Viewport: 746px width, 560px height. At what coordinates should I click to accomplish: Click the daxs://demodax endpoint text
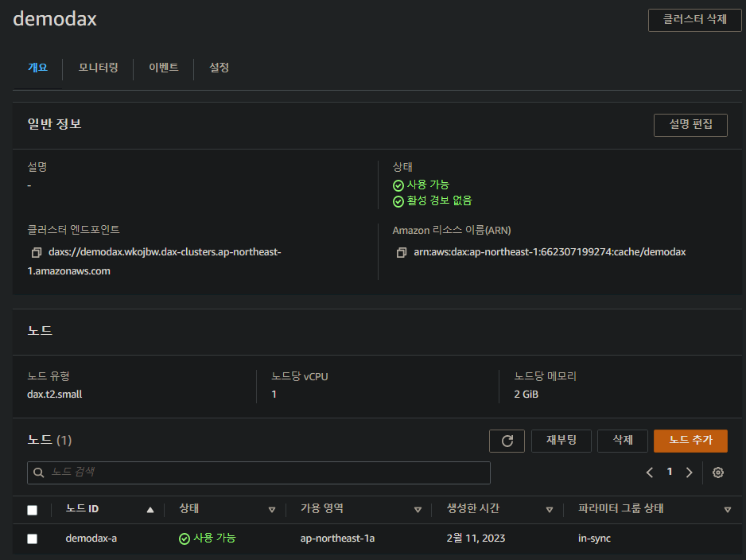[x=154, y=261]
